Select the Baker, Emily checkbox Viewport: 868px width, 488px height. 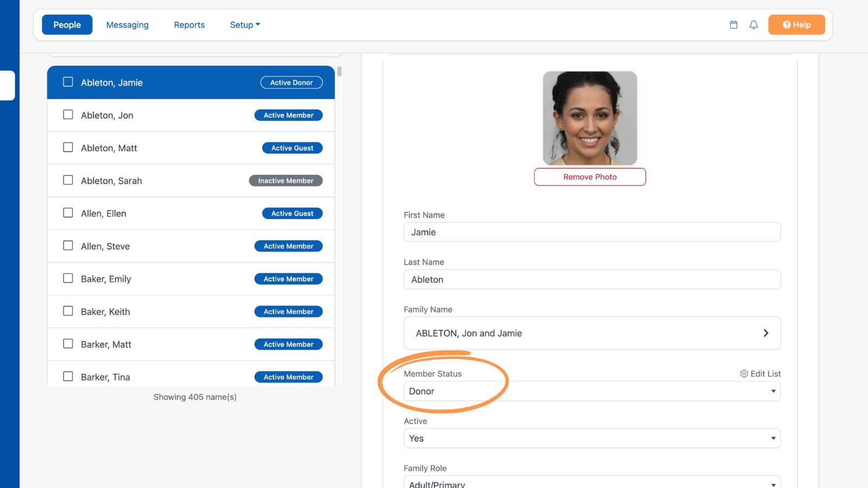[68, 278]
